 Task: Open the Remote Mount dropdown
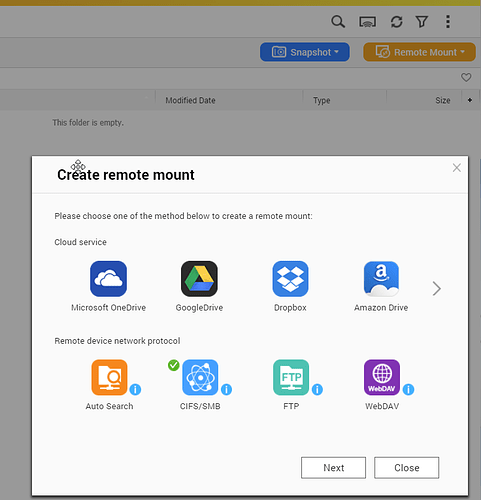coord(419,52)
